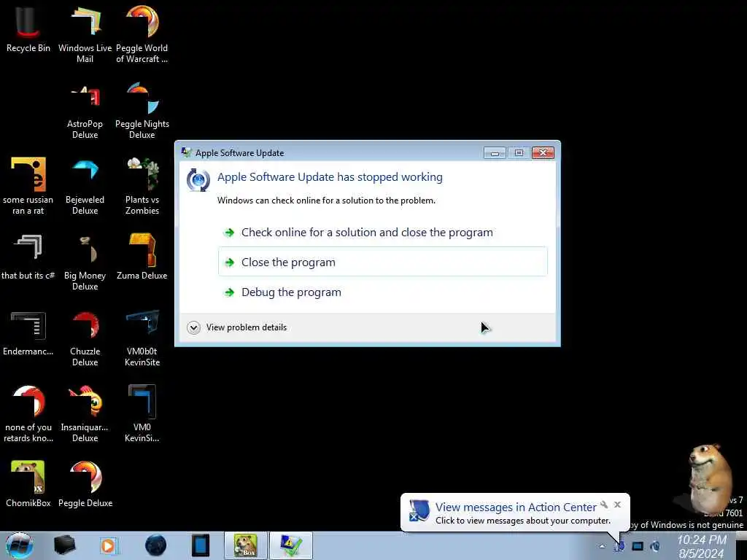Viewport: 747px width, 560px height.
Task: Select 'some russian ran a rat' icon
Action: click(28, 187)
